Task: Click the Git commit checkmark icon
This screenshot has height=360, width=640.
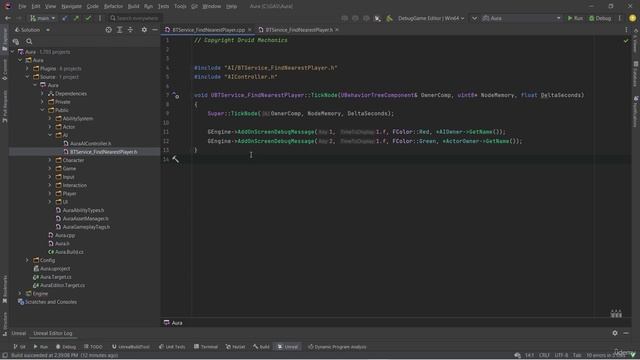Action: [x=88, y=18]
